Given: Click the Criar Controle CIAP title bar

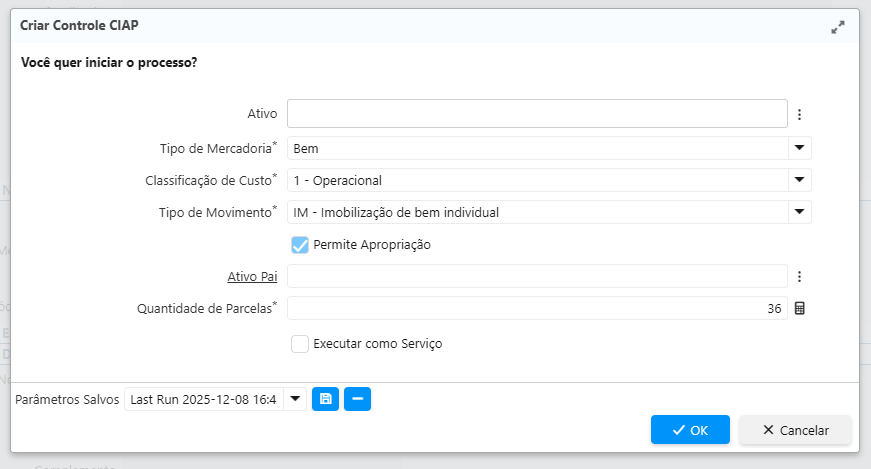Looking at the screenshot, I should tap(400, 26).
